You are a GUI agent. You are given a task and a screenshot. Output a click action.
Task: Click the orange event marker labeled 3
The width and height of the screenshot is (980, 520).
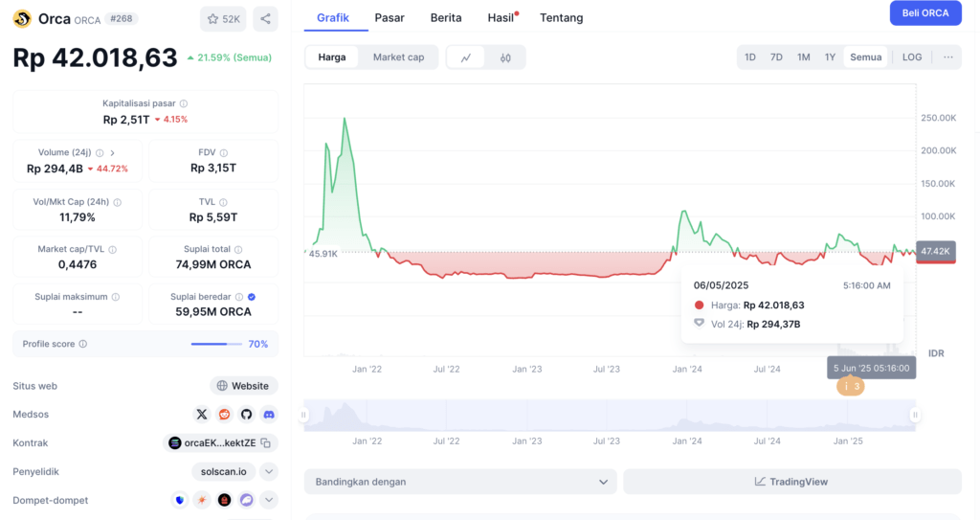(x=851, y=386)
